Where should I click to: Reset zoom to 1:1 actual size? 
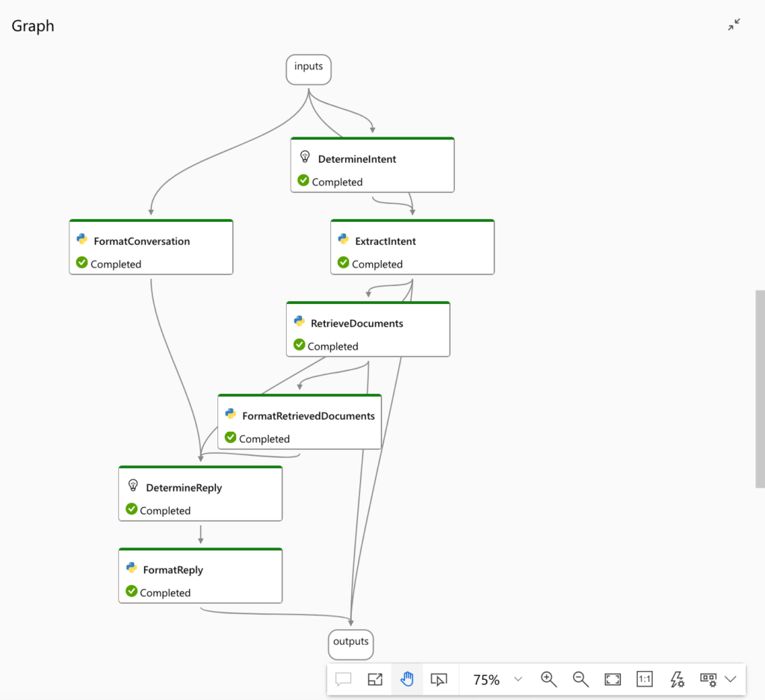point(645,679)
